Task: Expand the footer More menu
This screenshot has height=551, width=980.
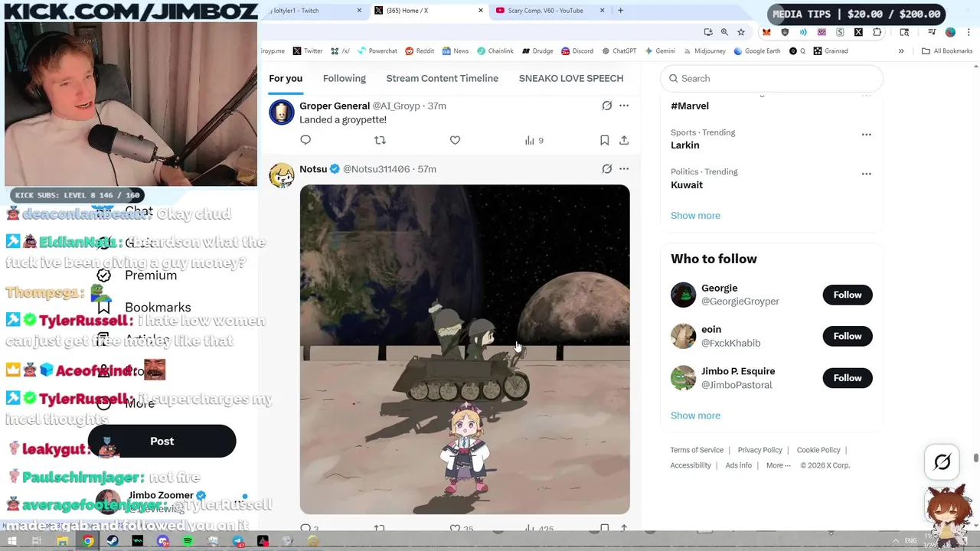Action: tap(778, 465)
